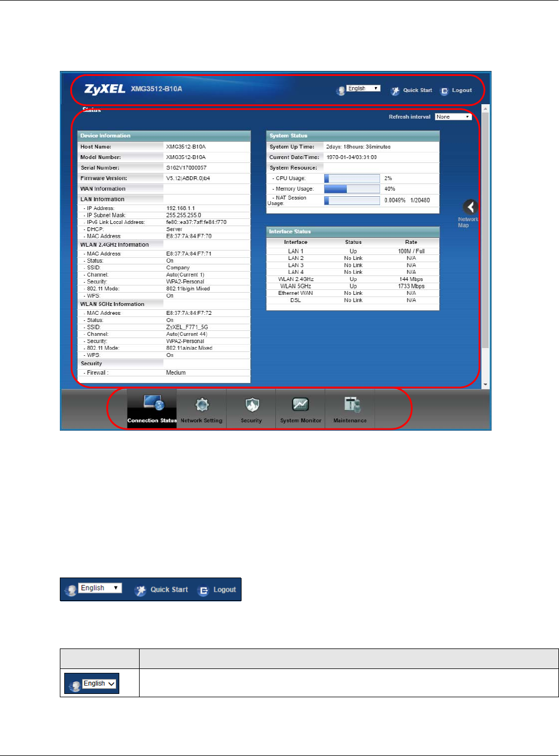Open English dropdown in the table row
The height and width of the screenshot is (756, 559).
coord(100,683)
